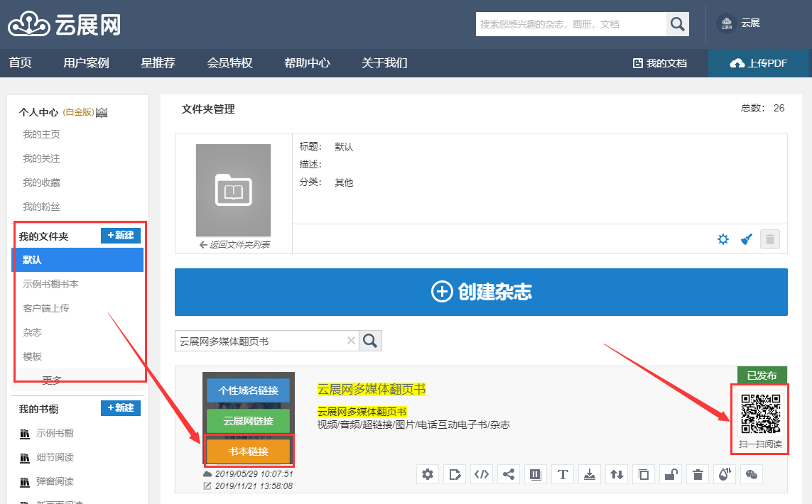Click the big 创建杂志 button
Image resolution: width=812 pixels, height=504 pixels.
(481, 292)
